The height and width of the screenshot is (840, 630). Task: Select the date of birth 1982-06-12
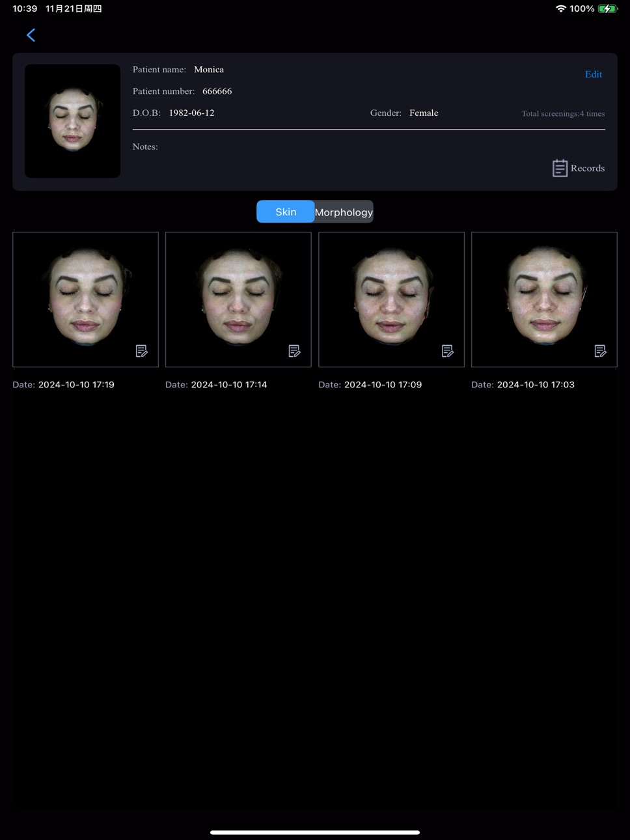tap(191, 113)
